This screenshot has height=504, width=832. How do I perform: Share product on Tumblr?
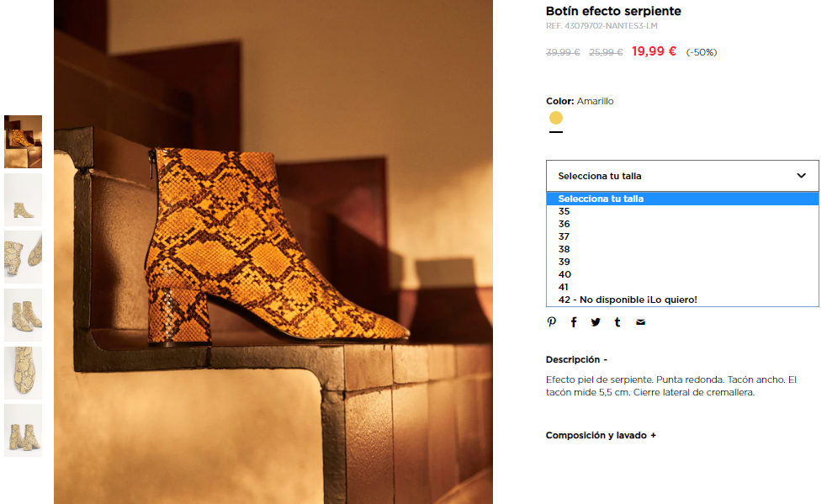pos(617,322)
